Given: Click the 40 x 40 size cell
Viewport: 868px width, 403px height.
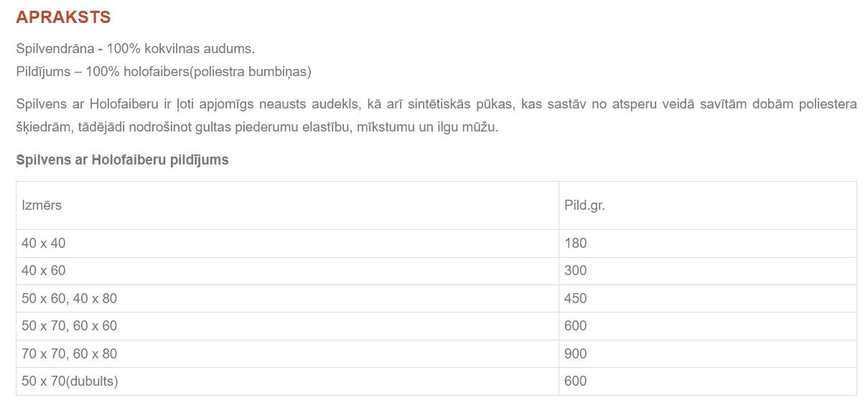Looking at the screenshot, I should [287, 244].
